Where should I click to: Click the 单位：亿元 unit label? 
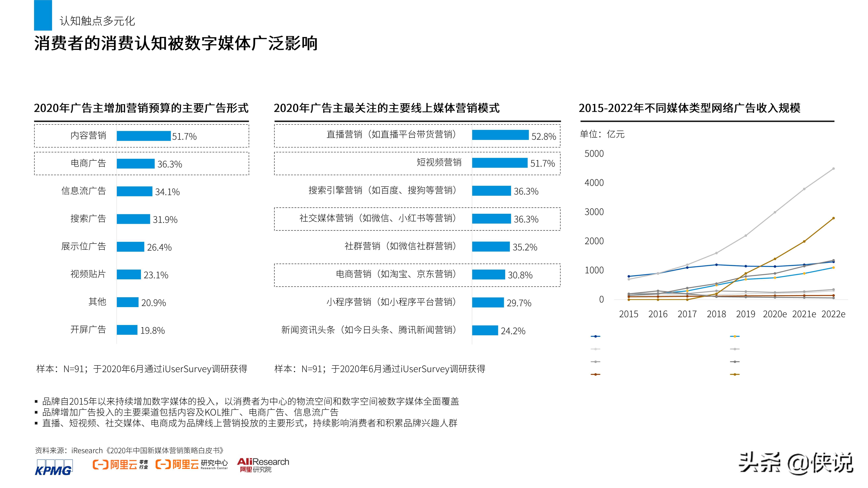click(602, 134)
